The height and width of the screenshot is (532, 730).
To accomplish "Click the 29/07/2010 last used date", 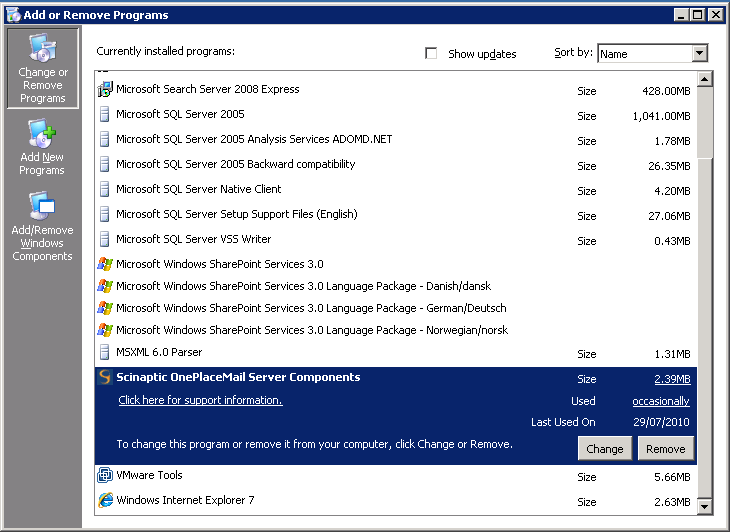I will [x=661, y=422].
